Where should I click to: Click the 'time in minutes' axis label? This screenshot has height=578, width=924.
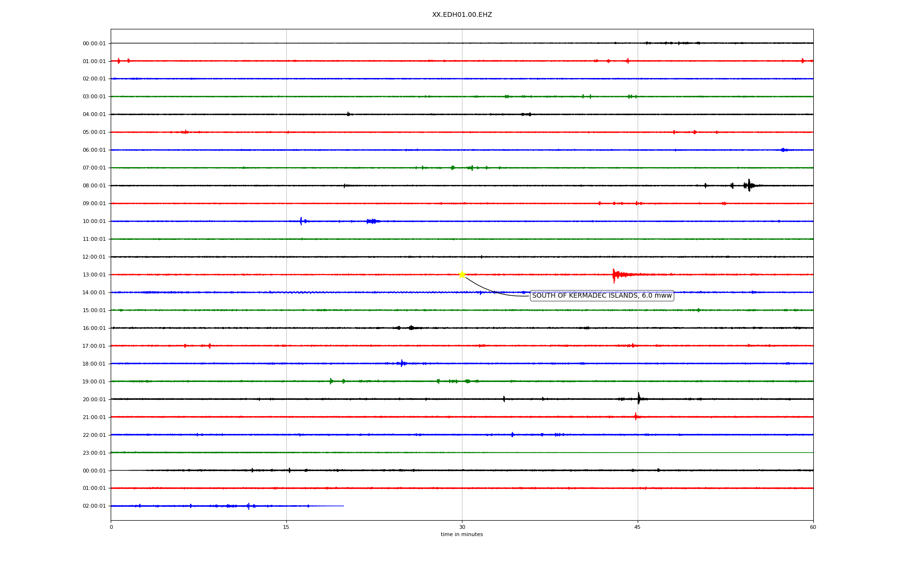click(x=462, y=535)
